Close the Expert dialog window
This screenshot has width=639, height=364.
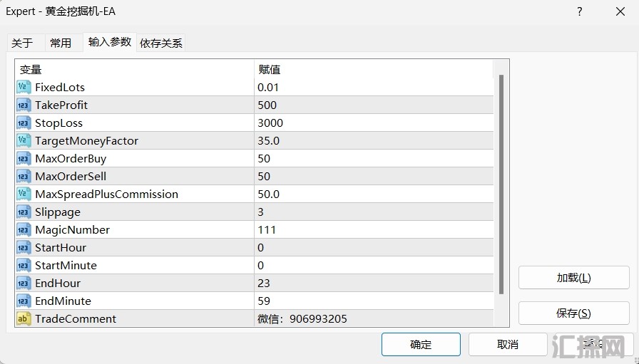point(620,11)
